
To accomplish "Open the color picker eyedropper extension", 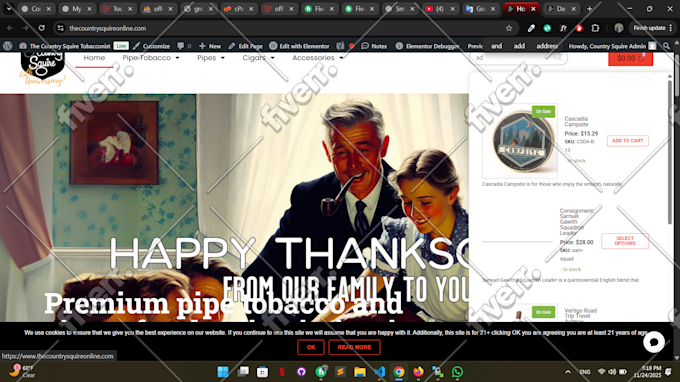I will [531, 28].
